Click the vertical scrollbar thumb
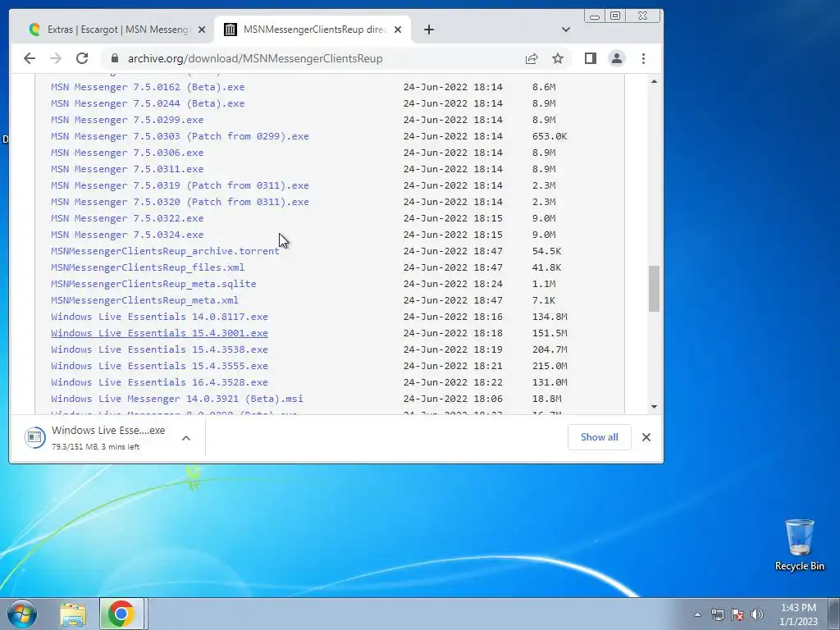The height and width of the screenshot is (630, 840). [x=654, y=288]
